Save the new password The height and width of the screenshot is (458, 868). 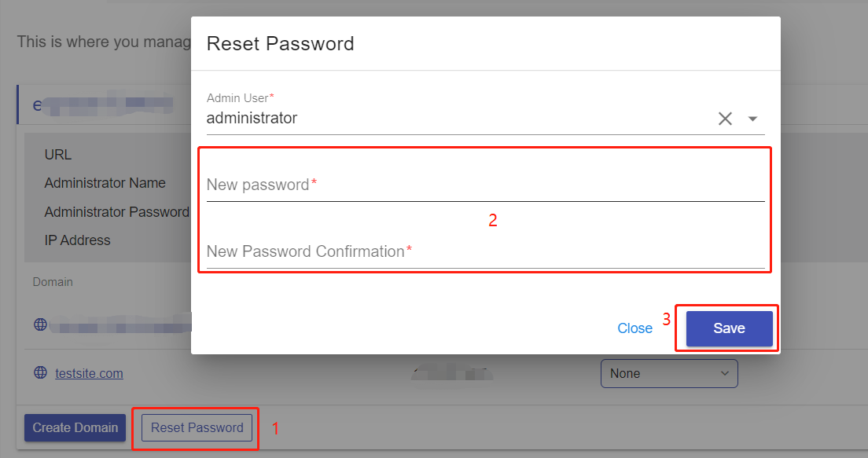(729, 328)
